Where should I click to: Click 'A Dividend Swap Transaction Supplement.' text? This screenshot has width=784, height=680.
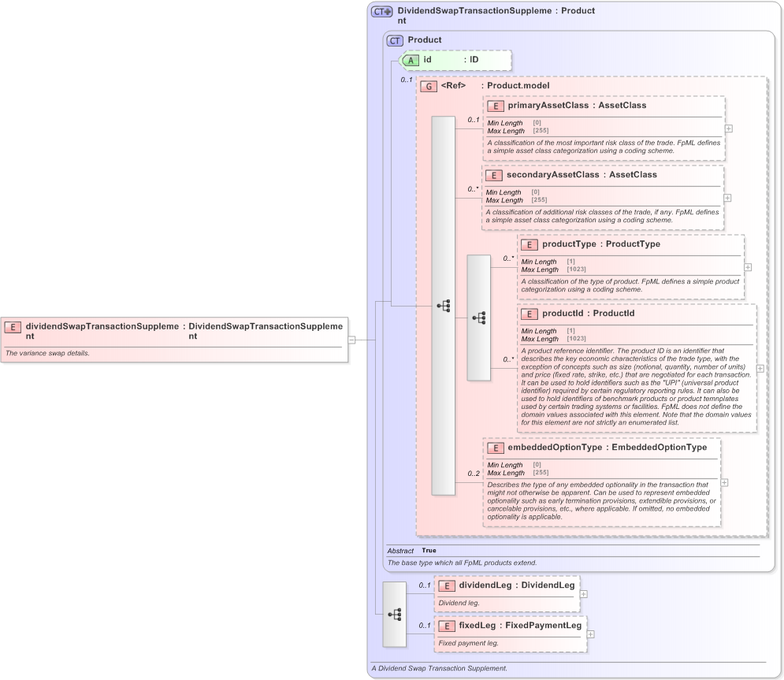[440, 668]
